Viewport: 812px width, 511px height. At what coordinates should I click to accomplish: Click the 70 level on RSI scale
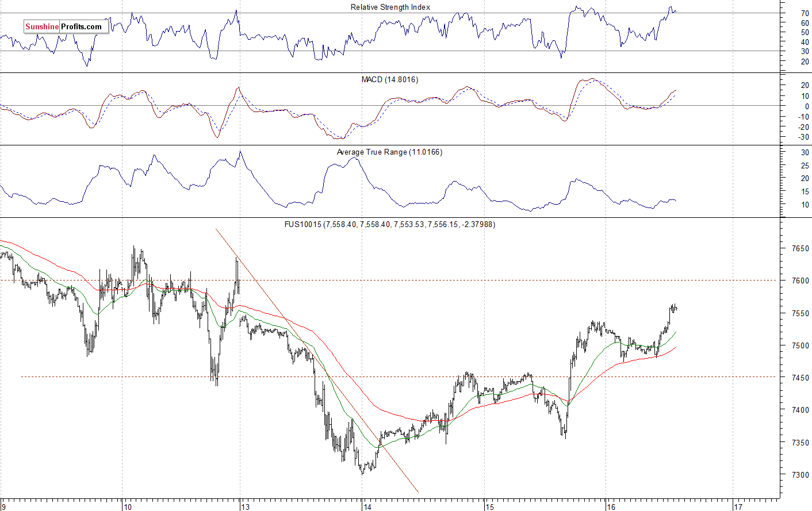[x=805, y=13]
